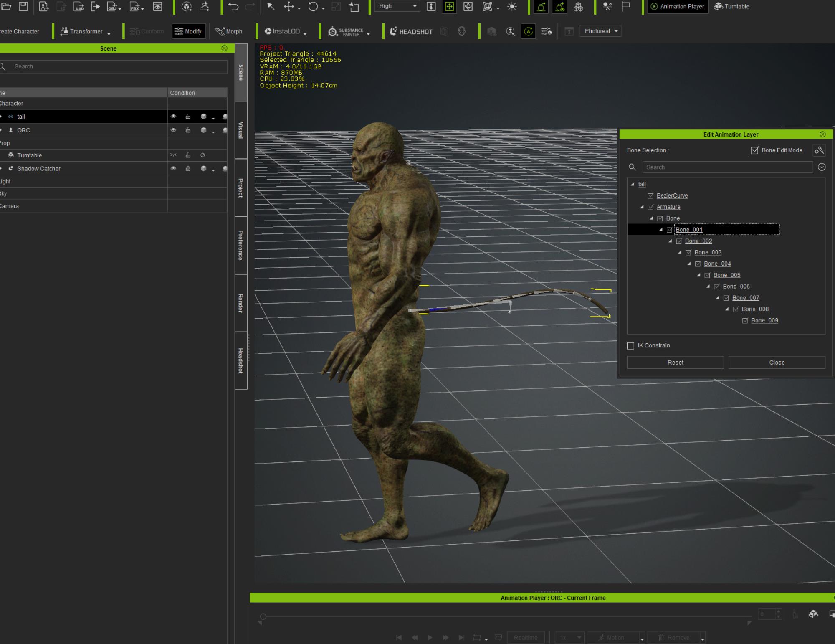Viewport: 835px width, 644px height.
Task: Click the Turntable toolbar button
Action: pos(731,6)
